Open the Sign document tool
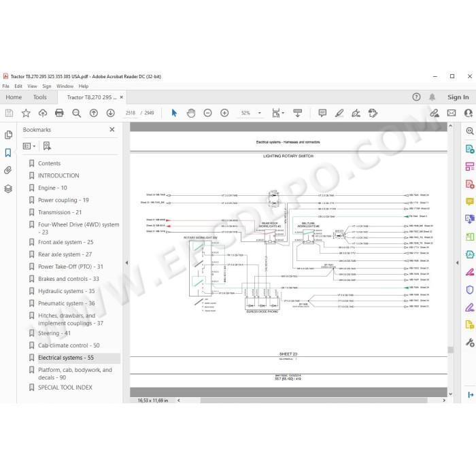The image size is (476, 476). coord(356,114)
